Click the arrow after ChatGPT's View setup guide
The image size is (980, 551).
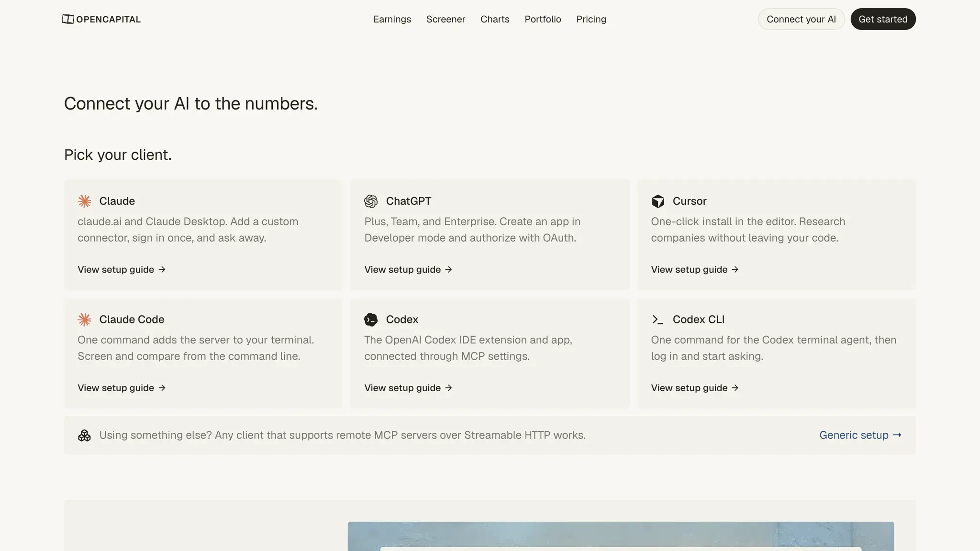448,270
